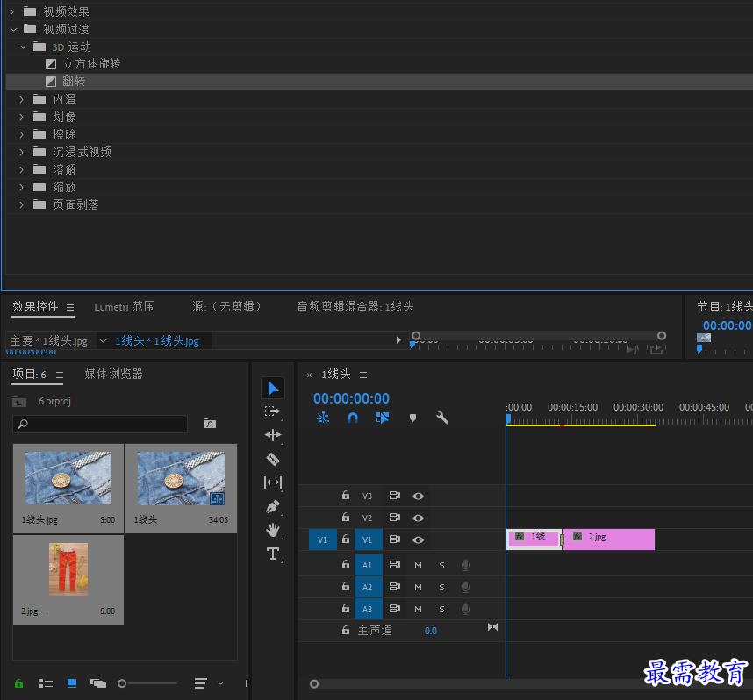Add a marker with the timeline marker icon
The image size is (753, 700).
click(412, 418)
